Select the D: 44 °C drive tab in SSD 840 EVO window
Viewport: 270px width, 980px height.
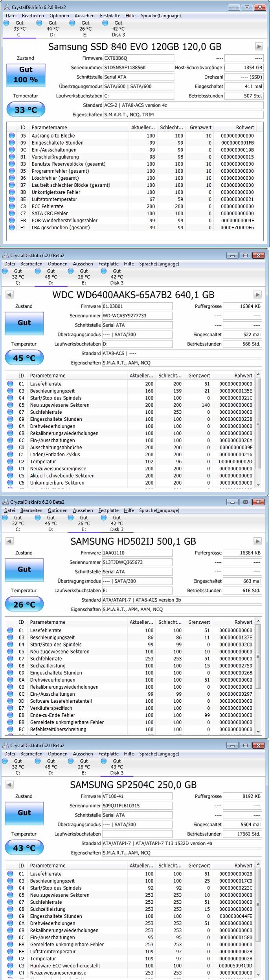[x=52, y=29]
